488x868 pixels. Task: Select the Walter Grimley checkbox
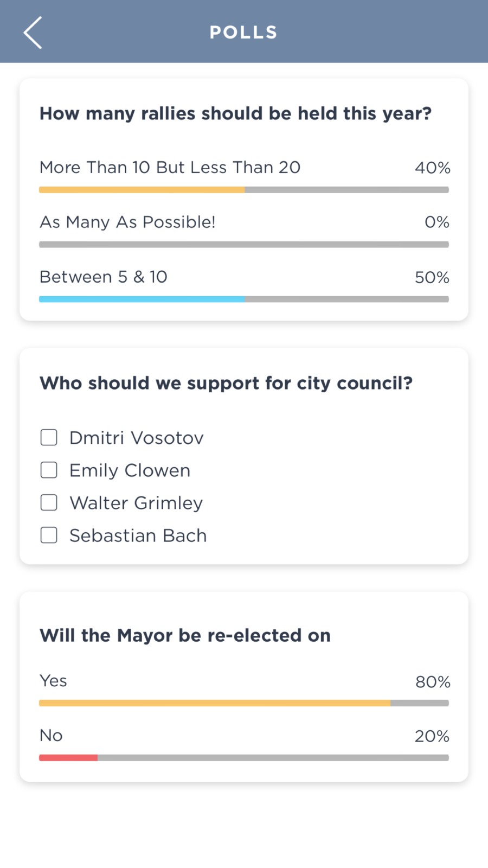[x=49, y=502]
